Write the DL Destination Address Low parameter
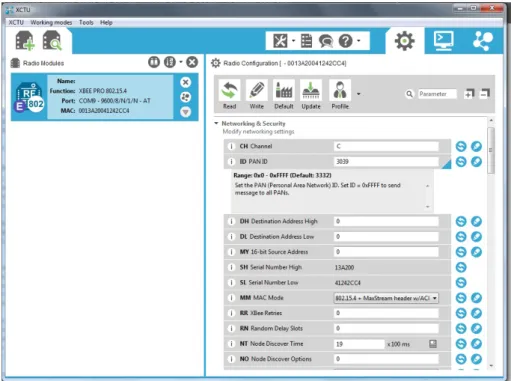Viewport: 511px width, 381px height. 476,237
